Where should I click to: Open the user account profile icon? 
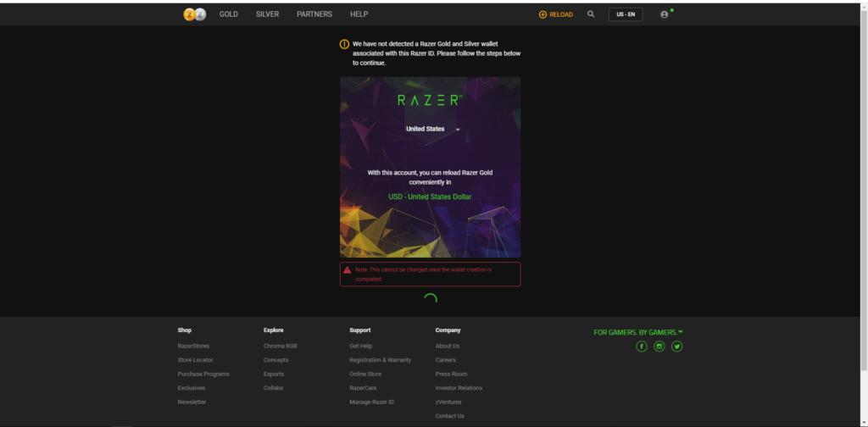pos(665,14)
